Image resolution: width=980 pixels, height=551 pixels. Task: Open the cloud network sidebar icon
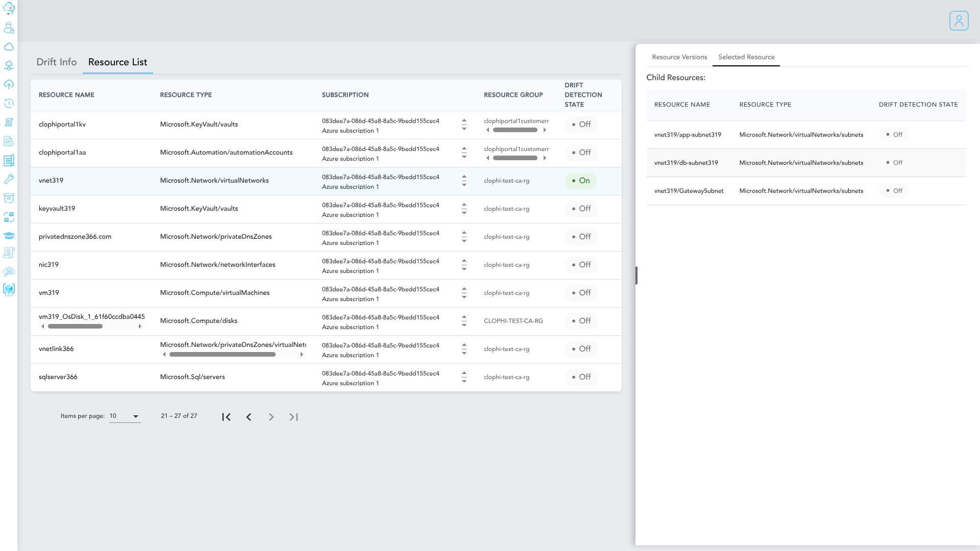(x=9, y=66)
